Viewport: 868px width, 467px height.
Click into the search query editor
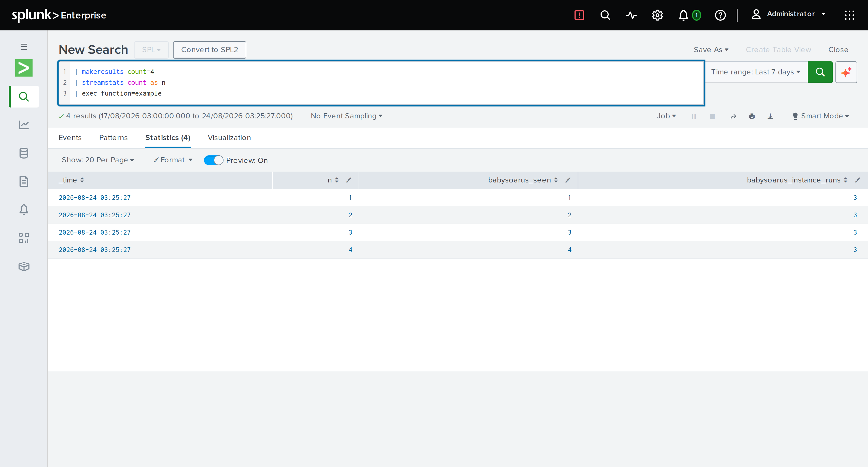pos(381,83)
